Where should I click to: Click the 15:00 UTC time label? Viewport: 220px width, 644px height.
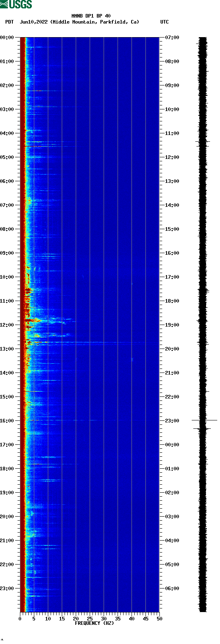172,229
